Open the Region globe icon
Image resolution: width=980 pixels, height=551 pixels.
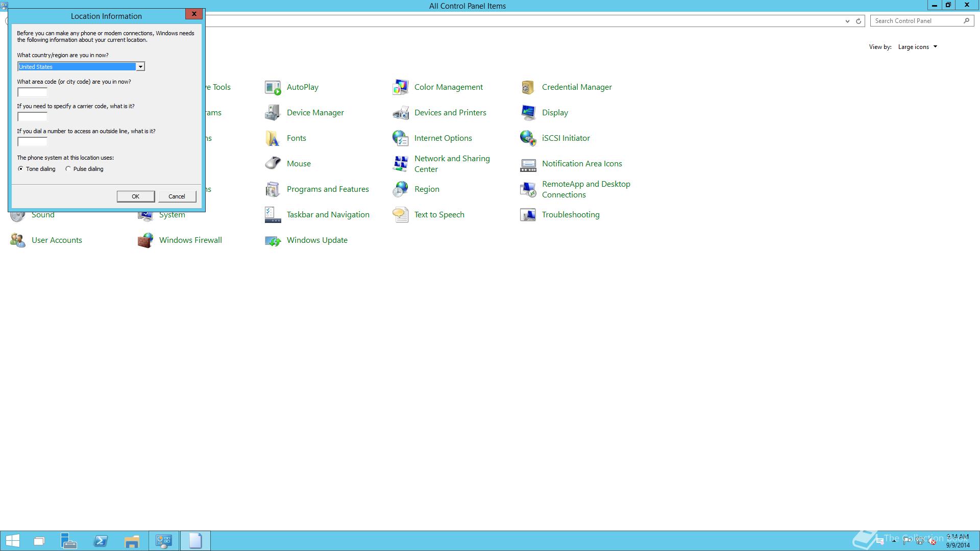[x=401, y=189]
